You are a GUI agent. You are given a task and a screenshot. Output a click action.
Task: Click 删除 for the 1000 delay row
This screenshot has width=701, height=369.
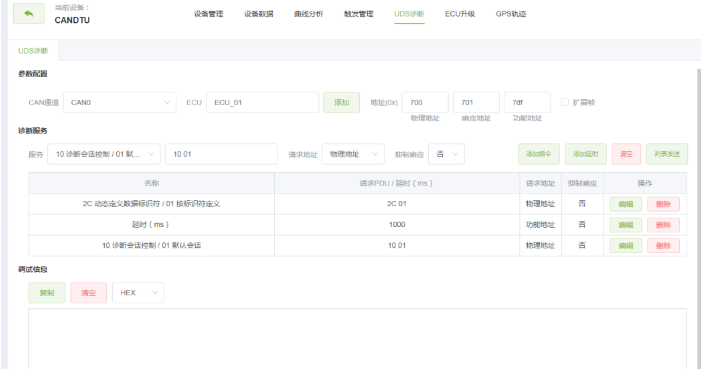coord(663,225)
